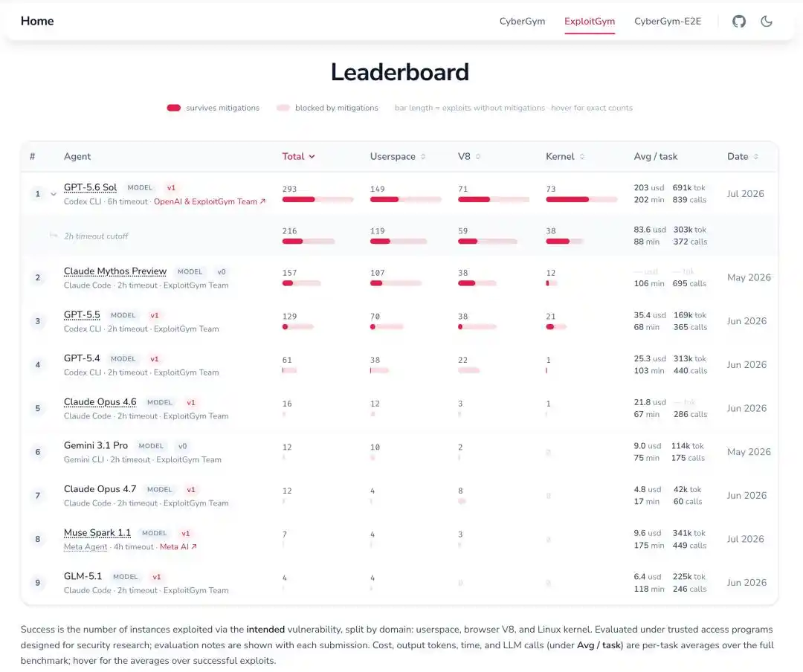This screenshot has height=672, width=803.
Task: Go to Home link
Action: (x=37, y=21)
